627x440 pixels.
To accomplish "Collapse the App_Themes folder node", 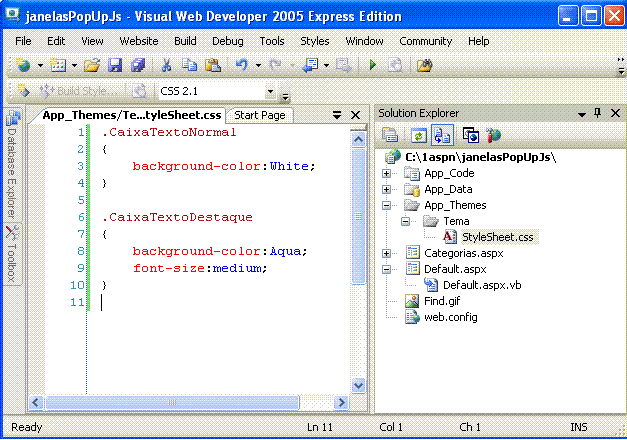I will click(386, 205).
